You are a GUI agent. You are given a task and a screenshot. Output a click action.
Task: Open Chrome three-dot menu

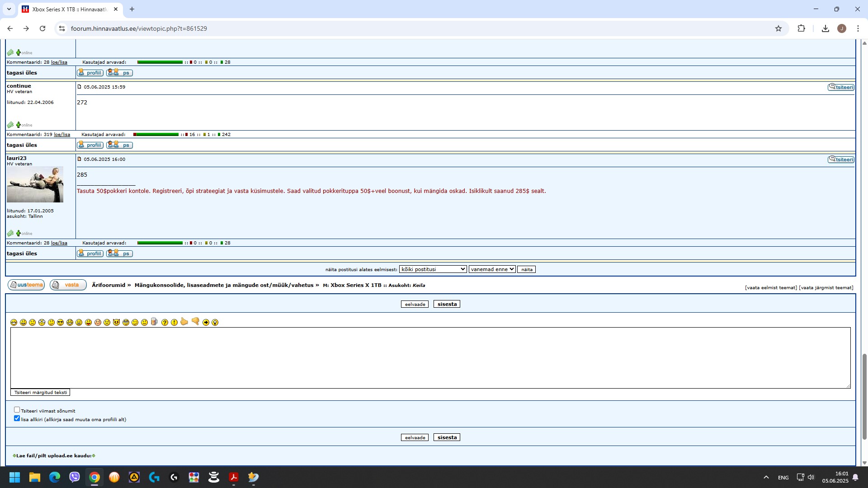pyautogui.click(x=858, y=28)
